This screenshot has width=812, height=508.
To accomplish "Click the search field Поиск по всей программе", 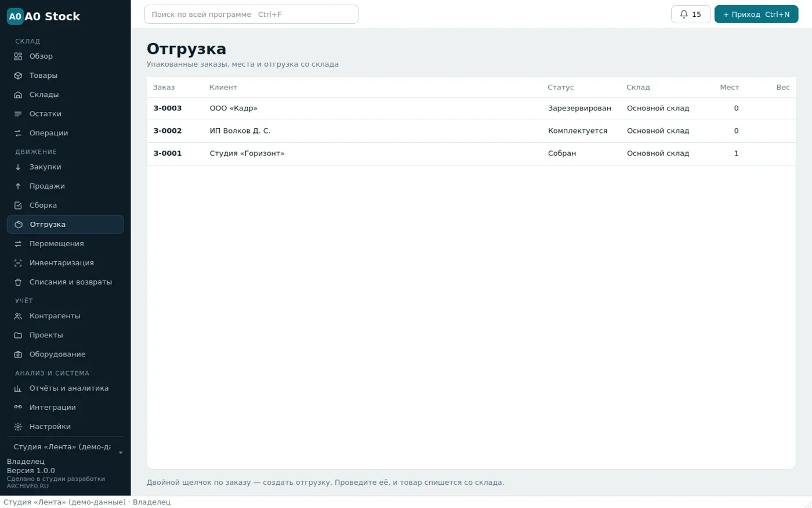I will [251, 15].
